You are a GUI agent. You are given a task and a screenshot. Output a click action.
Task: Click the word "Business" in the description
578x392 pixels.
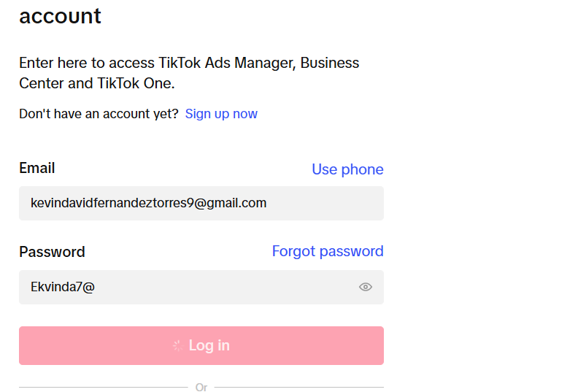pyautogui.click(x=330, y=63)
